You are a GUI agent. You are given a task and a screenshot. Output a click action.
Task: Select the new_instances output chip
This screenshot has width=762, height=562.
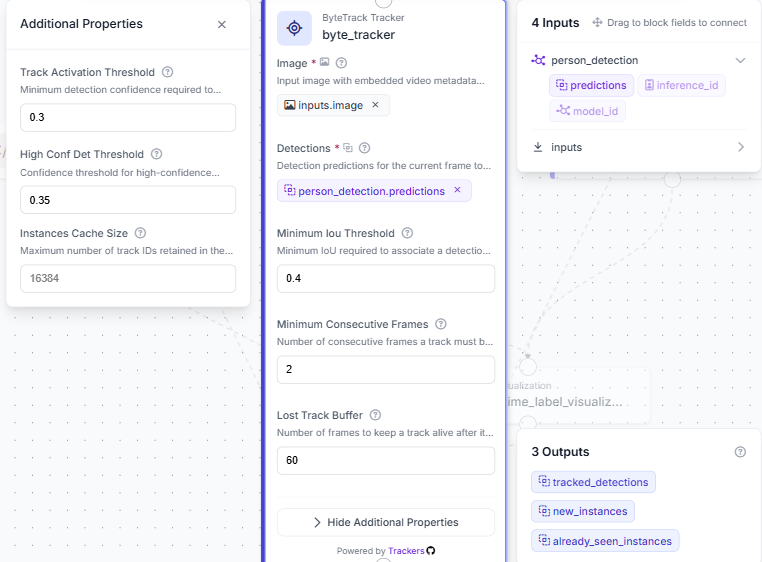pos(583,511)
